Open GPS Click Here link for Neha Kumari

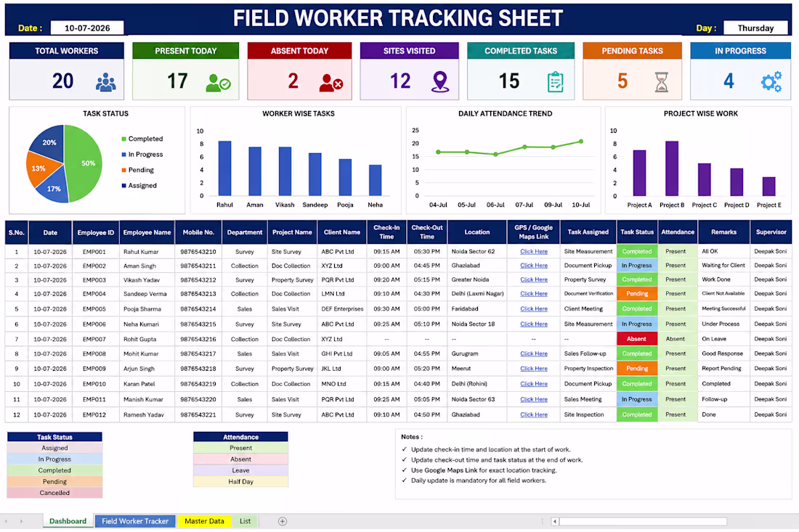534,324
